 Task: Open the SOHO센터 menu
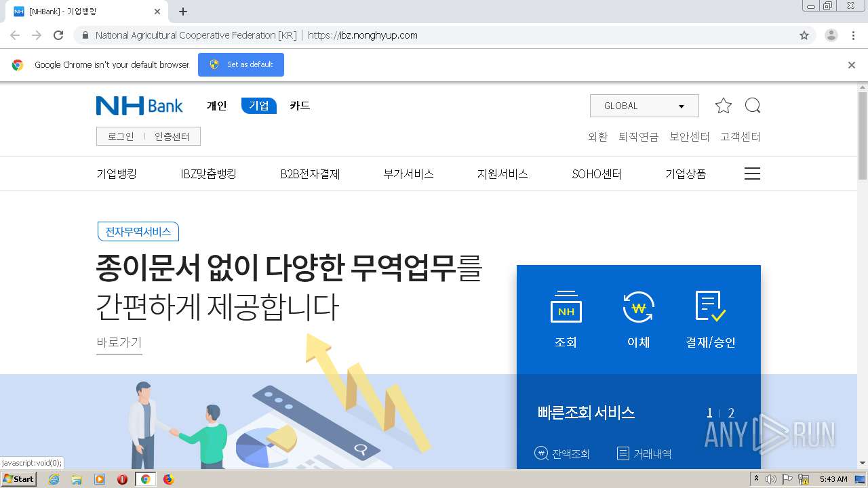pyautogui.click(x=597, y=174)
